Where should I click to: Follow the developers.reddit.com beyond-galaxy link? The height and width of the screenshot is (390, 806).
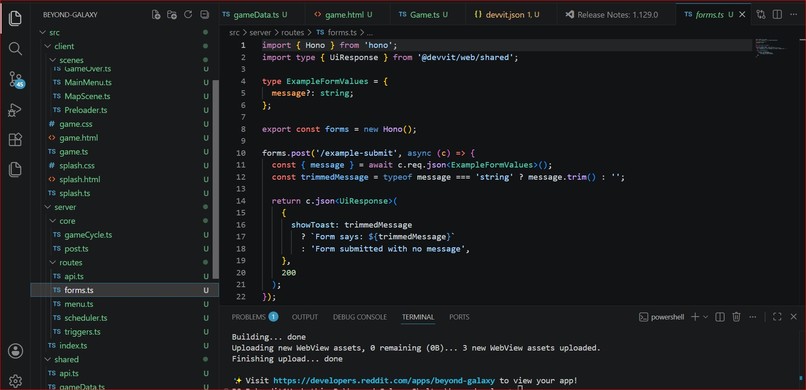[384, 381]
